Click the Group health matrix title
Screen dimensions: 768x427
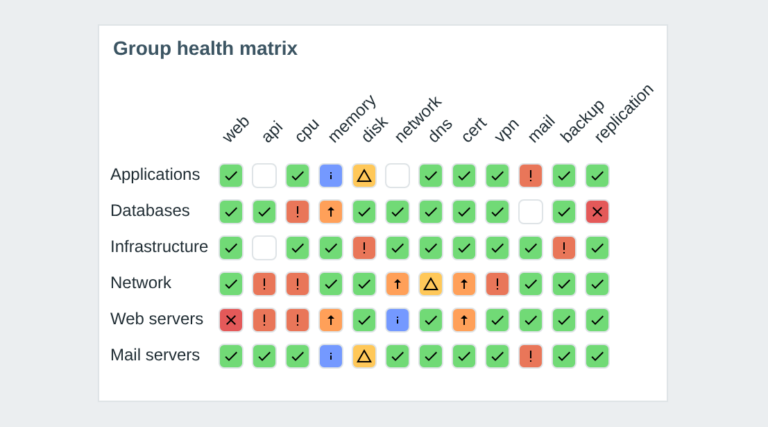[205, 48]
